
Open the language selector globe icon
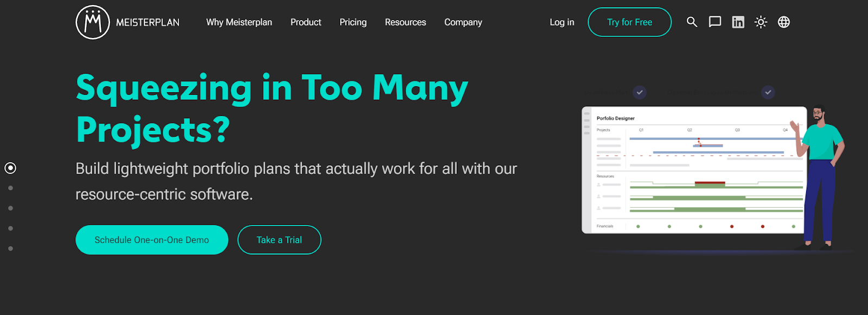coord(784,22)
